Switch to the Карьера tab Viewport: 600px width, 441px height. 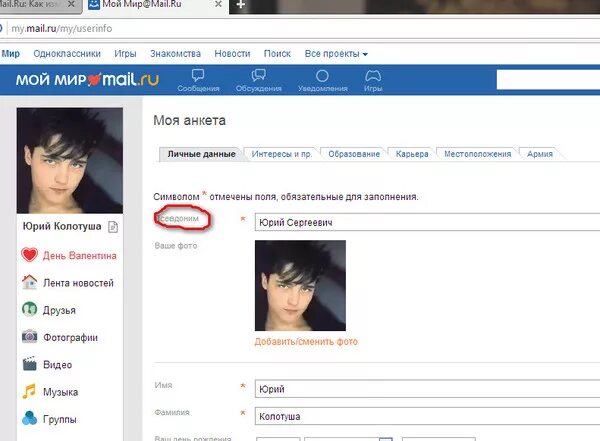coord(412,154)
